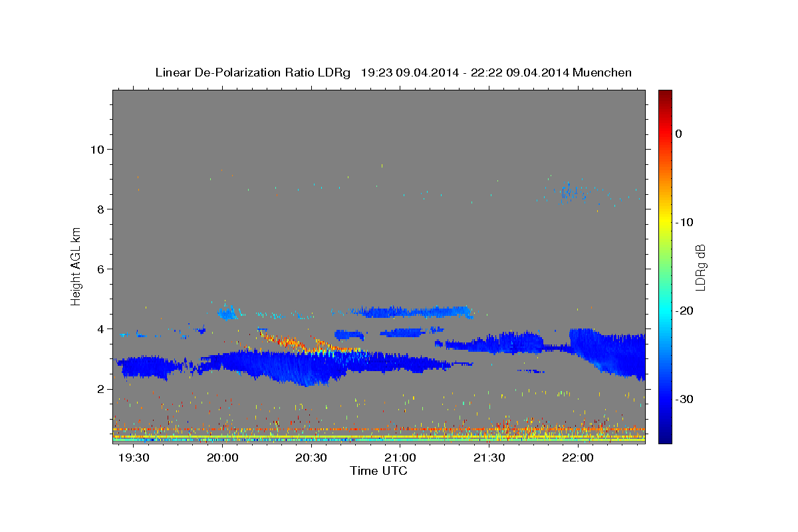This screenshot has height=532, width=798.
Task: Click the '21:00' time axis label
Action: (400, 458)
